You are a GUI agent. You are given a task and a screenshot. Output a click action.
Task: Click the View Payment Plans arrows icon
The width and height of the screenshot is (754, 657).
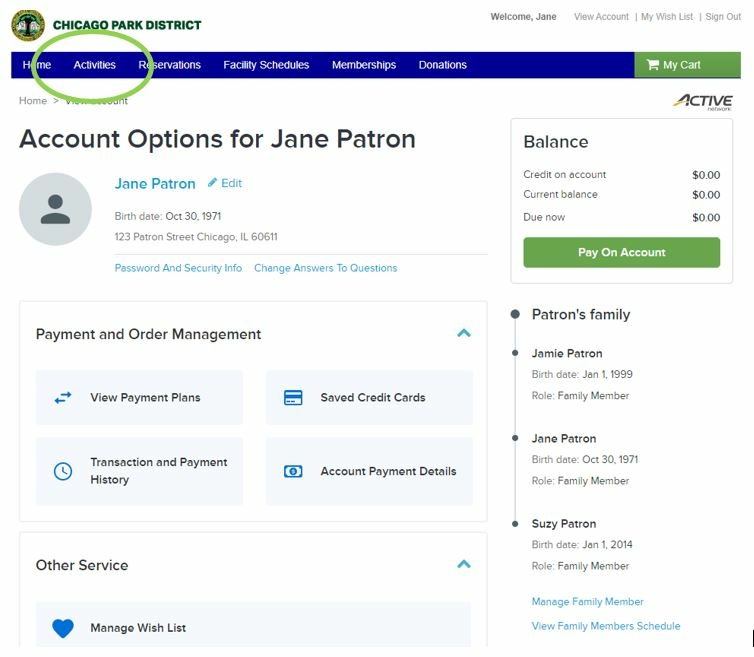coord(63,398)
